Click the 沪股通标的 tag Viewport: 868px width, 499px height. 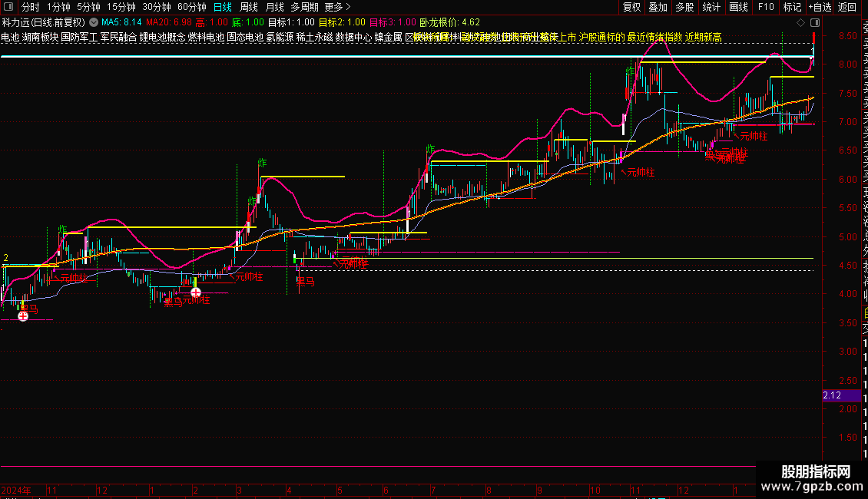(x=601, y=37)
